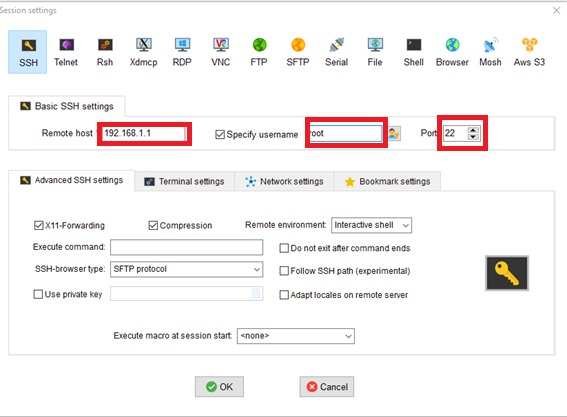
Task: Choose the Aws S3 session icon
Action: click(529, 52)
